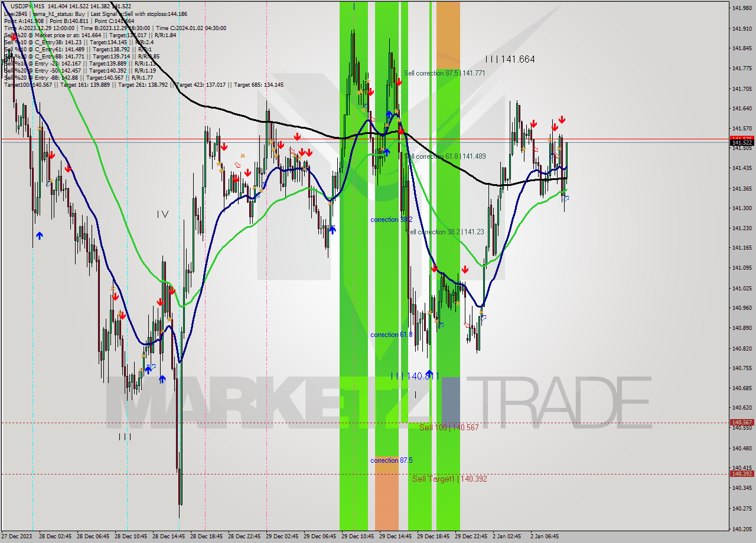Viewport: 756px width, 543px height.
Task: Select the 'Sell correction 61.8 | 141.489' label
Action: click(x=446, y=156)
